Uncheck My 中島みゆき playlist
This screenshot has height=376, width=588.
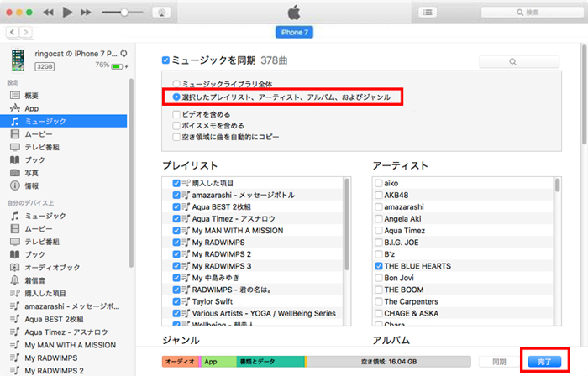coord(176,278)
